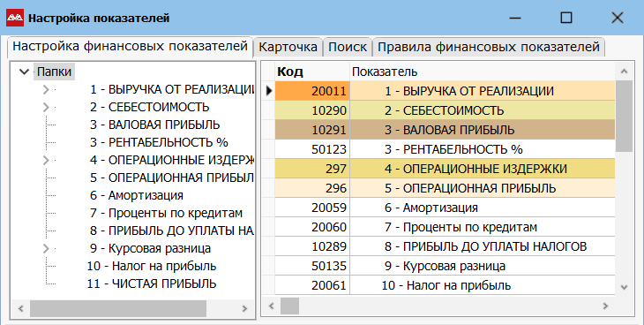
Task: Sort by the Код column header
Action: pos(312,72)
